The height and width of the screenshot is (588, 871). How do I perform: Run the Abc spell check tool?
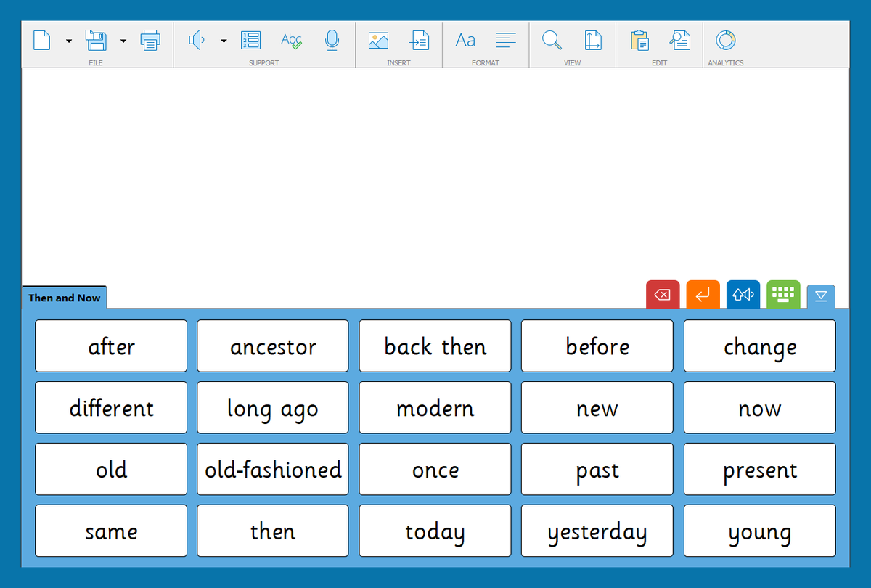[x=292, y=40]
